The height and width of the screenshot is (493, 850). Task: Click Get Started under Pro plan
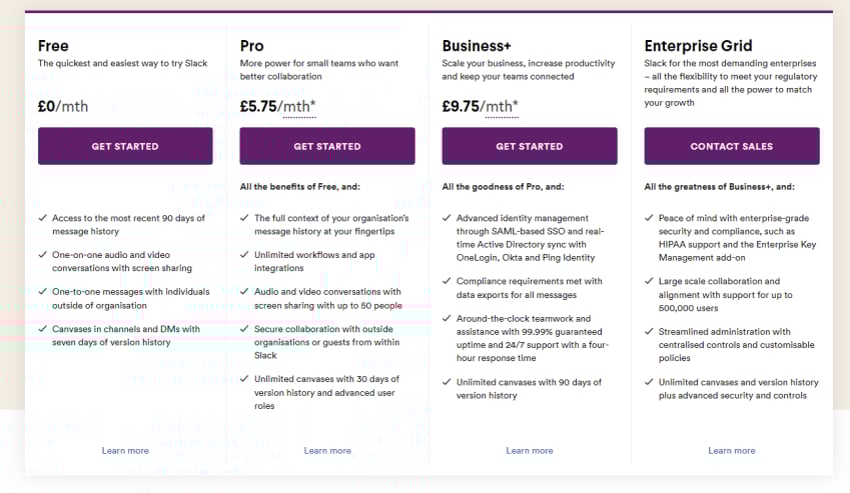[x=327, y=146]
